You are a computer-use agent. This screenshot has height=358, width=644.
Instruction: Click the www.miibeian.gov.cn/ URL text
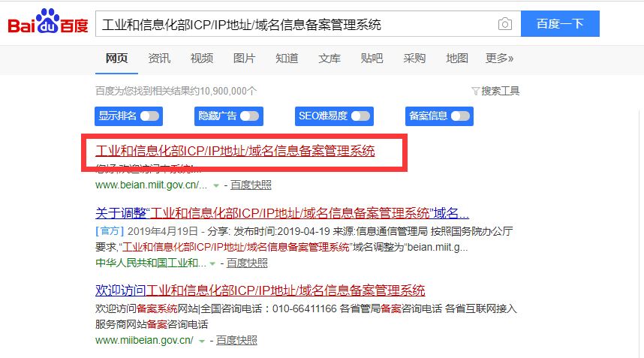(144, 340)
